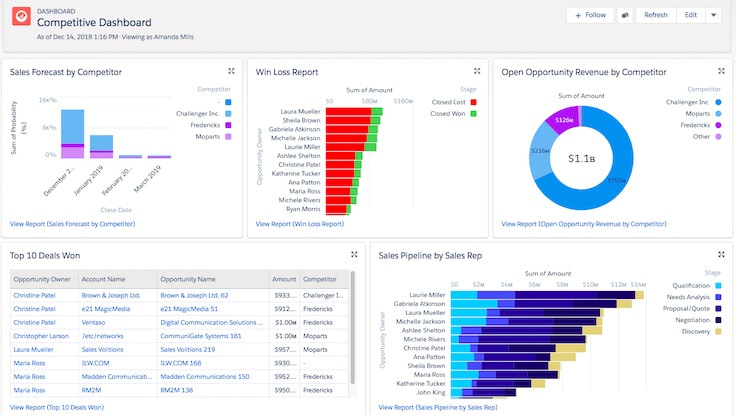Screen dimensions: 736x415
Task: Click the Edit button
Action: click(690, 15)
